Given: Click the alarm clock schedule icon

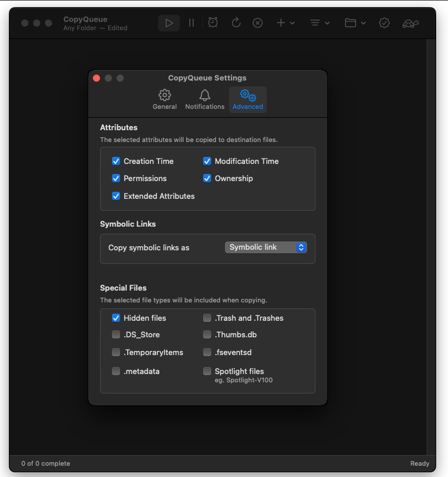Looking at the screenshot, I should [x=213, y=23].
